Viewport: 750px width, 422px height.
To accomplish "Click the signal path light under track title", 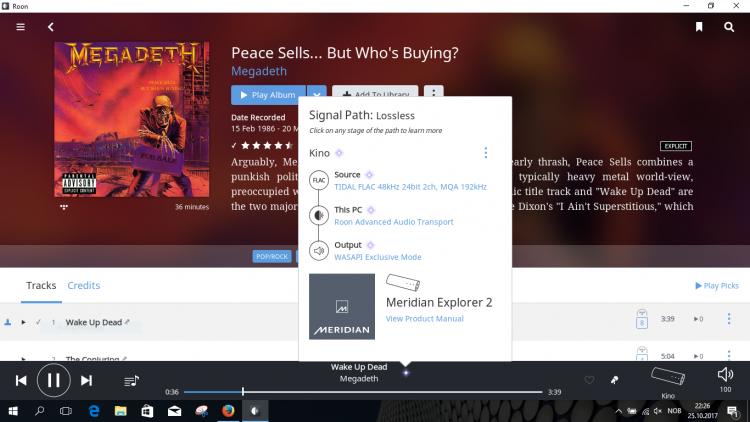I will pos(406,373).
